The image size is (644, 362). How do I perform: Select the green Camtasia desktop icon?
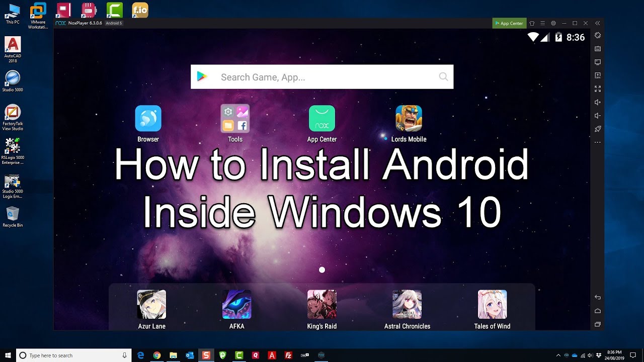(x=115, y=10)
